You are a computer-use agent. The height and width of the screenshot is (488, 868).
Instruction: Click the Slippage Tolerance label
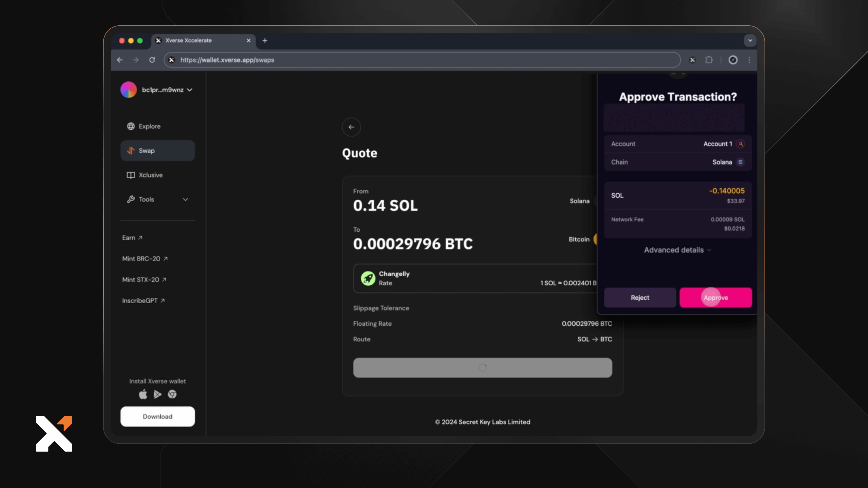pyautogui.click(x=381, y=308)
